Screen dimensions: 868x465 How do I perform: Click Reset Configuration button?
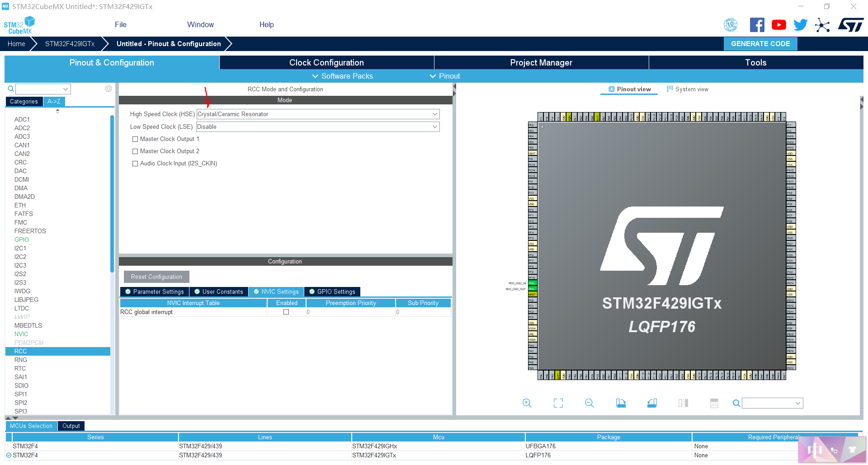[156, 277]
